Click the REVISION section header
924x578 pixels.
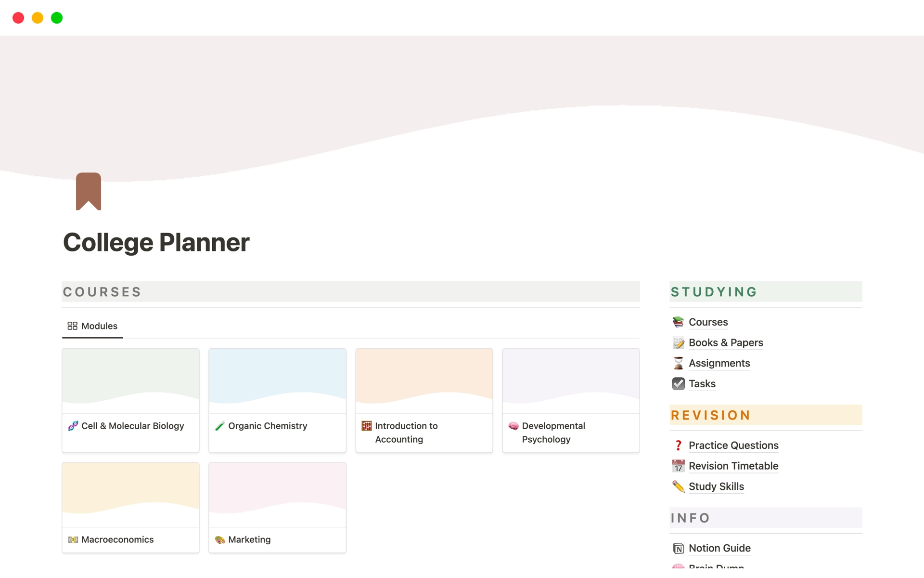click(711, 415)
